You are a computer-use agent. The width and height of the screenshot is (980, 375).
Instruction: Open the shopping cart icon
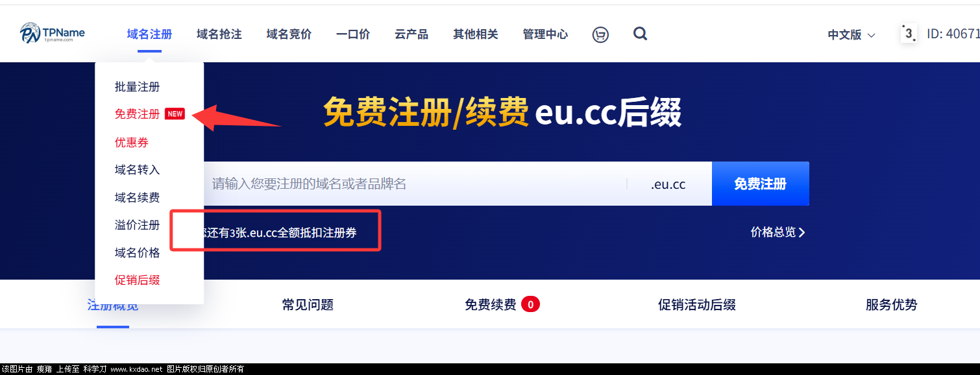[x=600, y=34]
